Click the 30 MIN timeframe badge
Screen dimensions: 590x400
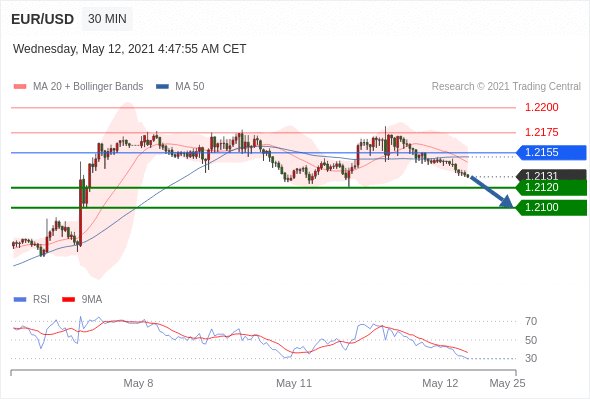(107, 19)
